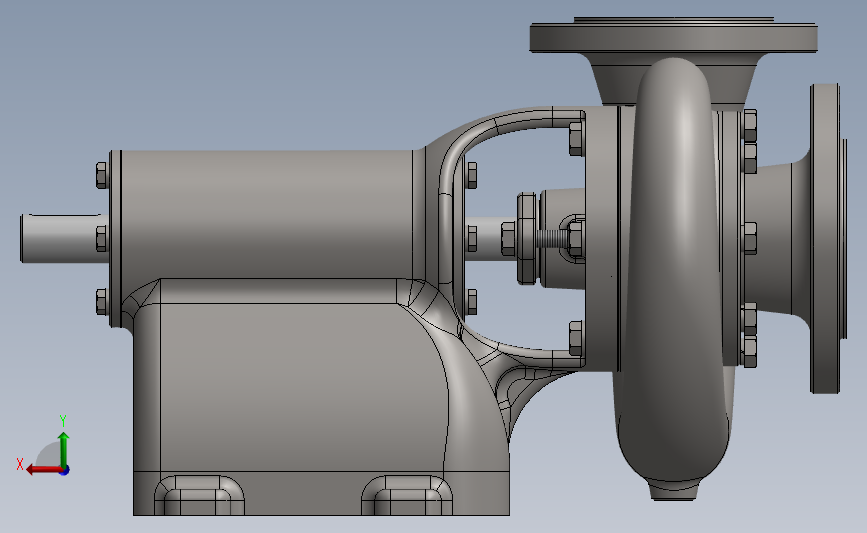Select the bottom hex bolt on bearing end cover
The height and width of the screenshot is (533, 867).
coord(102,302)
